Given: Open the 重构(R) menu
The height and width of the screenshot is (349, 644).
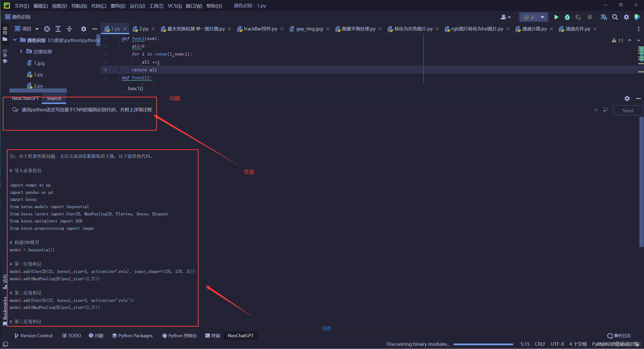Looking at the screenshot, I should click(x=118, y=6).
